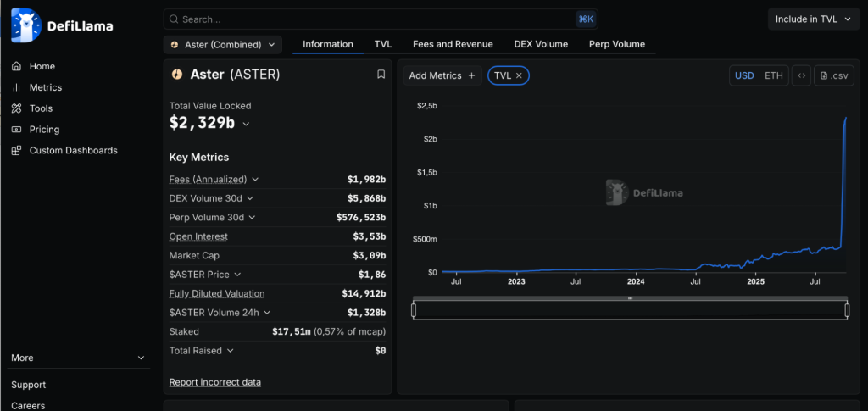Switch chart denomination to USD
Viewport: 868px width, 411px height.
744,75
